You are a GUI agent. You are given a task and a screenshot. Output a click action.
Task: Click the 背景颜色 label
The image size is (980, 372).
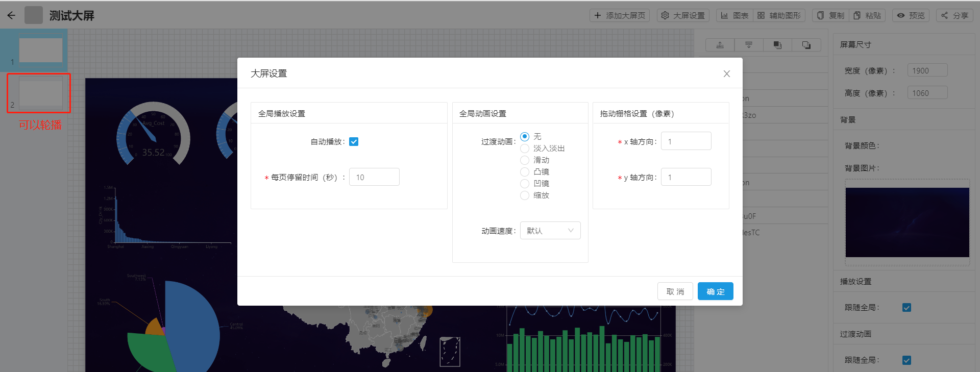(862, 146)
